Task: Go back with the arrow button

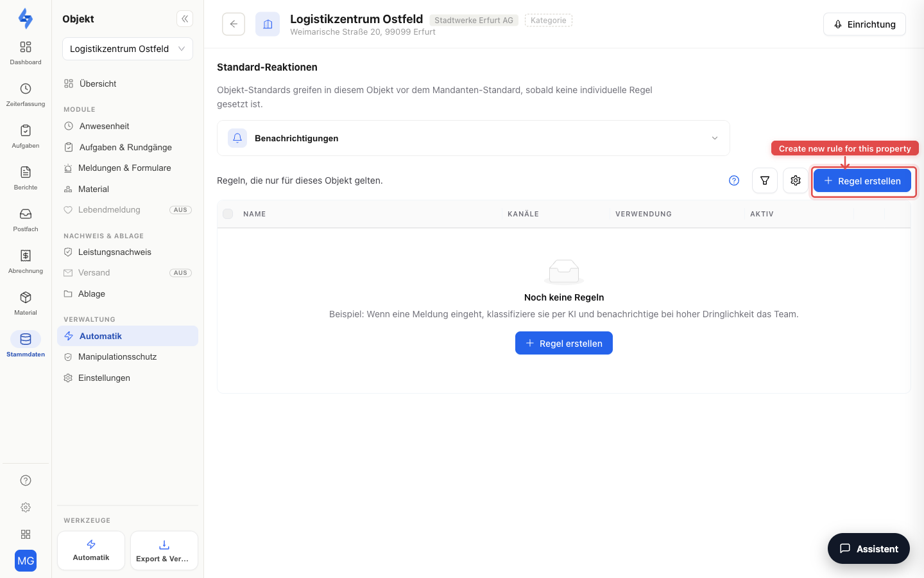Action: click(x=234, y=24)
